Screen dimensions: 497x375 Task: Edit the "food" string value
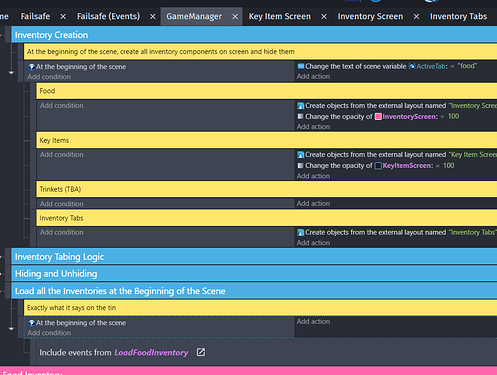(467, 66)
